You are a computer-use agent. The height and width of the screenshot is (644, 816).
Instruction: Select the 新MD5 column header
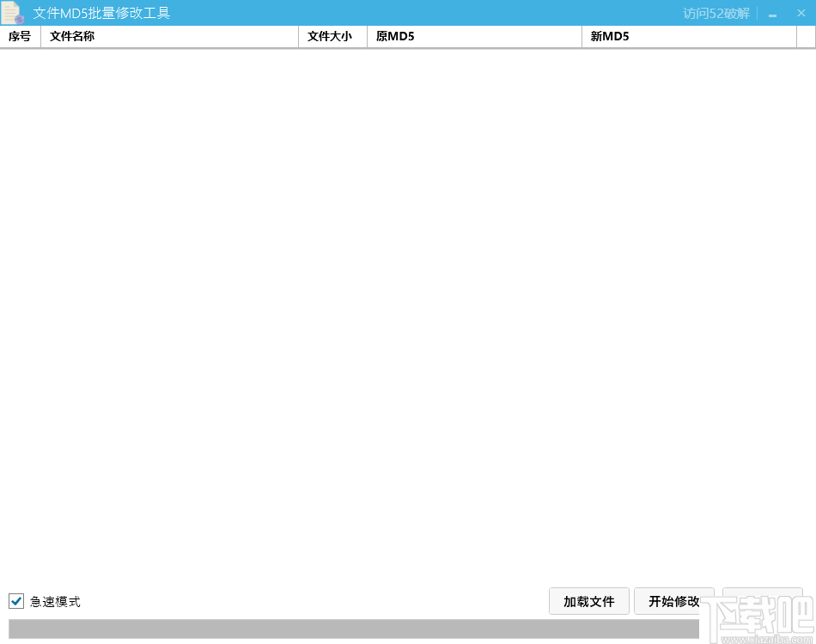[611, 36]
